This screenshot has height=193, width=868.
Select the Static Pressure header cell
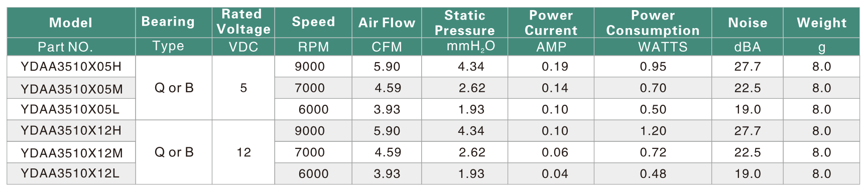(464, 23)
